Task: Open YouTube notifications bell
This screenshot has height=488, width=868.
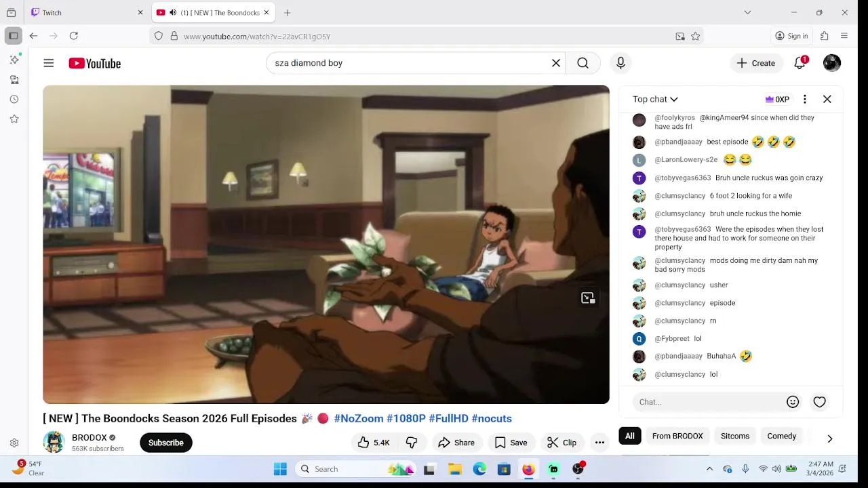Action: pos(800,63)
